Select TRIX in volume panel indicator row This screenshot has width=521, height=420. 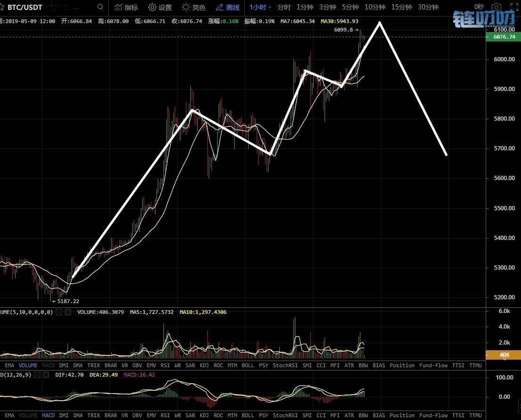[x=94, y=365]
